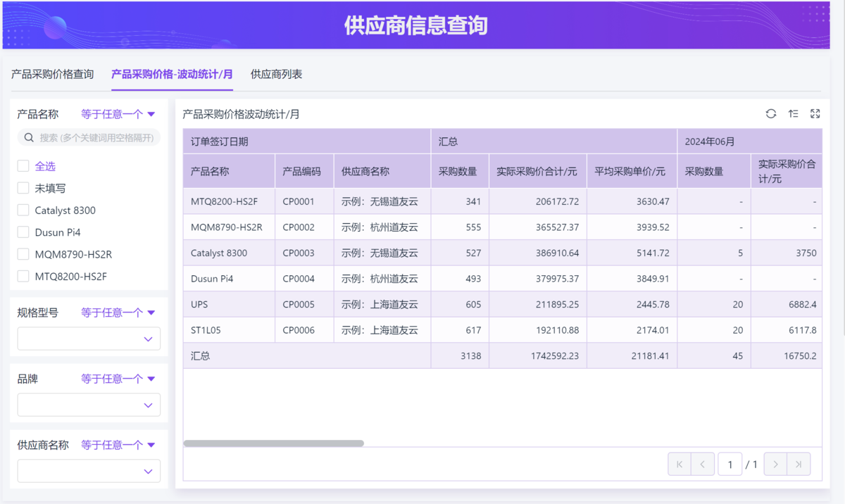Change the 产品名称 condition 等于任意一个
Viewport: 845px width, 504px height.
point(118,114)
